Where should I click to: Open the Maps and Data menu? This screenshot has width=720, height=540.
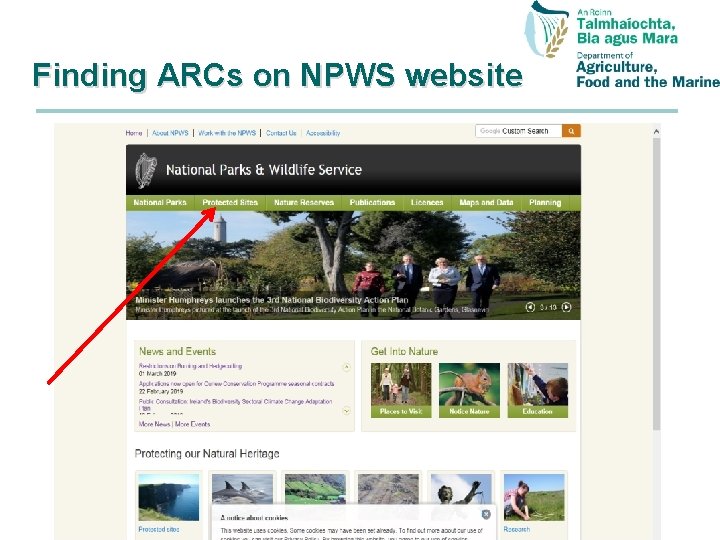click(x=486, y=202)
